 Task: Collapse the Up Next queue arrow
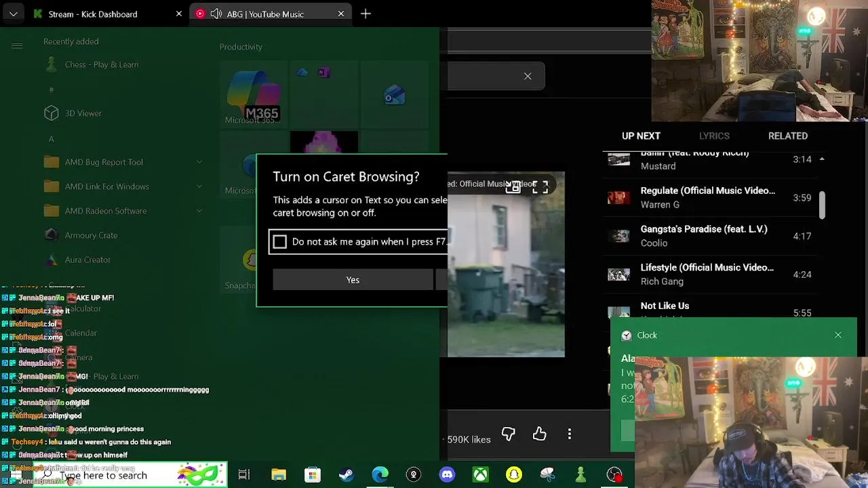821,159
